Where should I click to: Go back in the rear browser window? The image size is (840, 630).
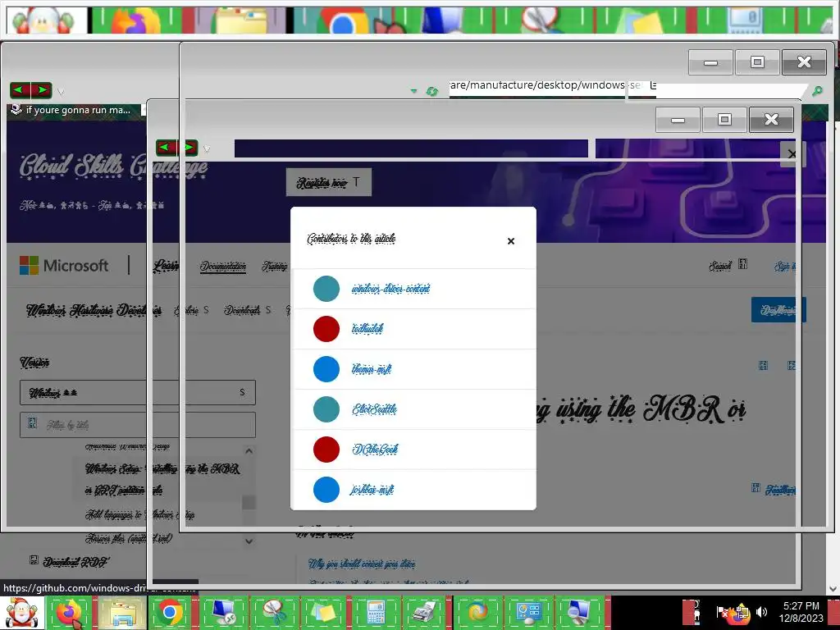20,90
